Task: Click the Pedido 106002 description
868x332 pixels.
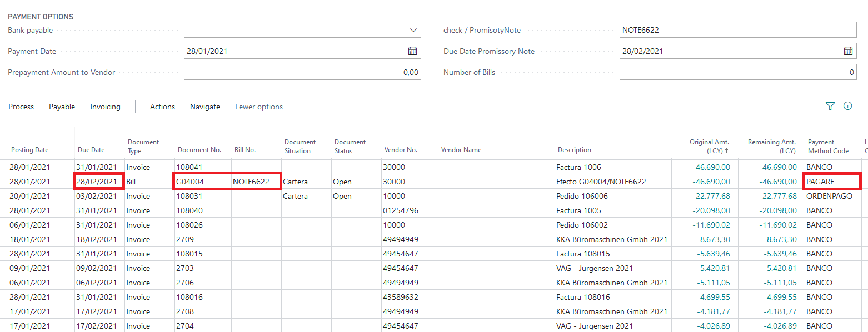Action: pyautogui.click(x=582, y=225)
